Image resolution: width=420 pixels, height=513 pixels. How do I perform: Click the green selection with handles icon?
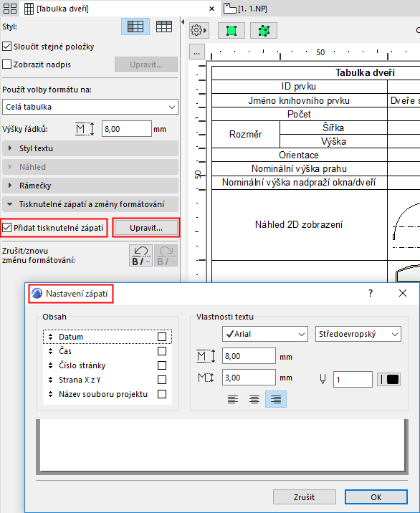click(264, 31)
